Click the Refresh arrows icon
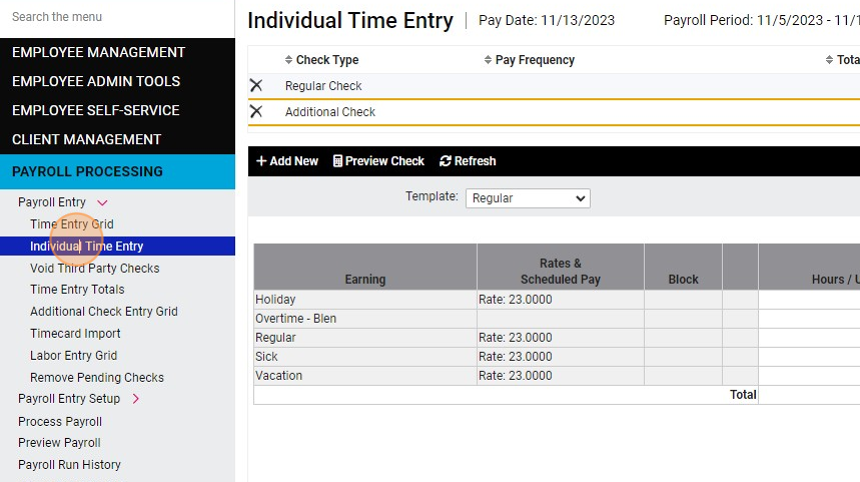 tap(445, 161)
